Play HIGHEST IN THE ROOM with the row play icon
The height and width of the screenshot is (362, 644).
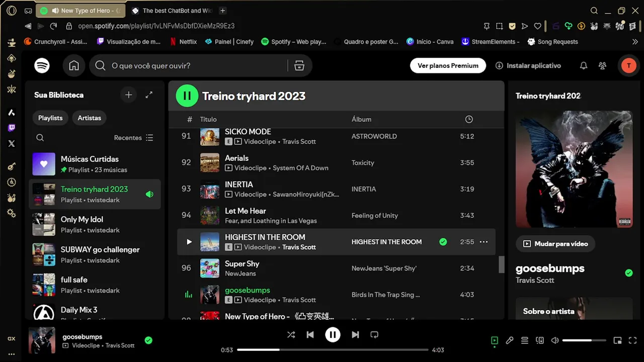click(189, 242)
